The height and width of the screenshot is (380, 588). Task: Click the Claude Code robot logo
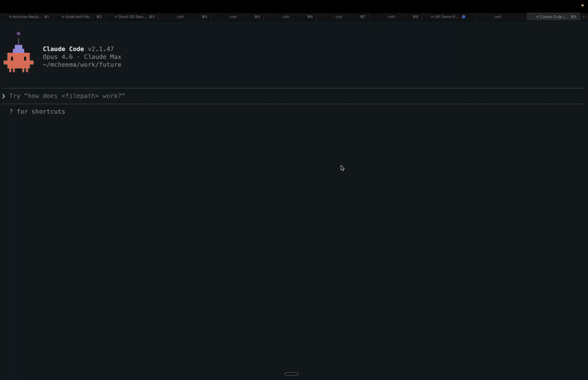tap(18, 59)
